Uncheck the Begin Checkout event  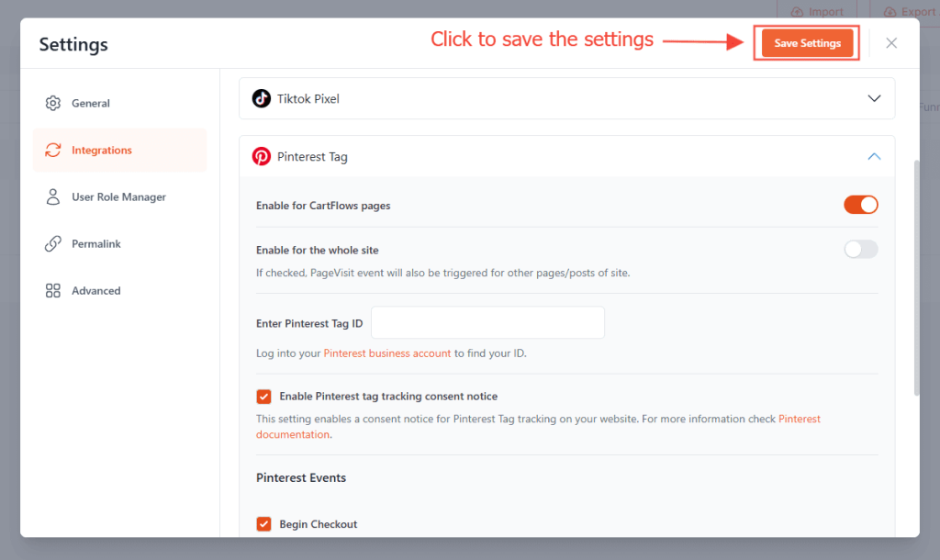point(263,523)
